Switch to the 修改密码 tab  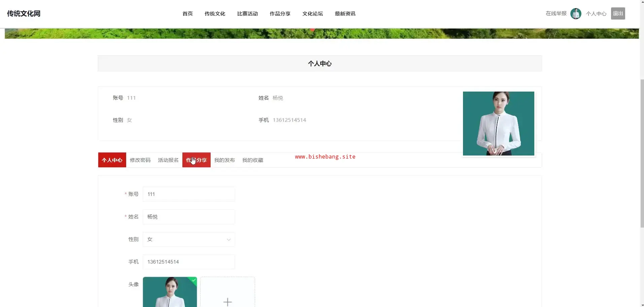pos(140,160)
